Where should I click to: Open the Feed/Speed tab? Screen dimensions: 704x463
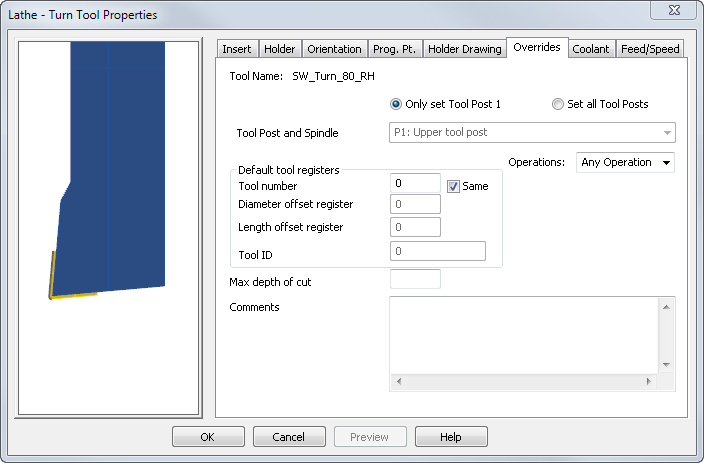[x=650, y=49]
